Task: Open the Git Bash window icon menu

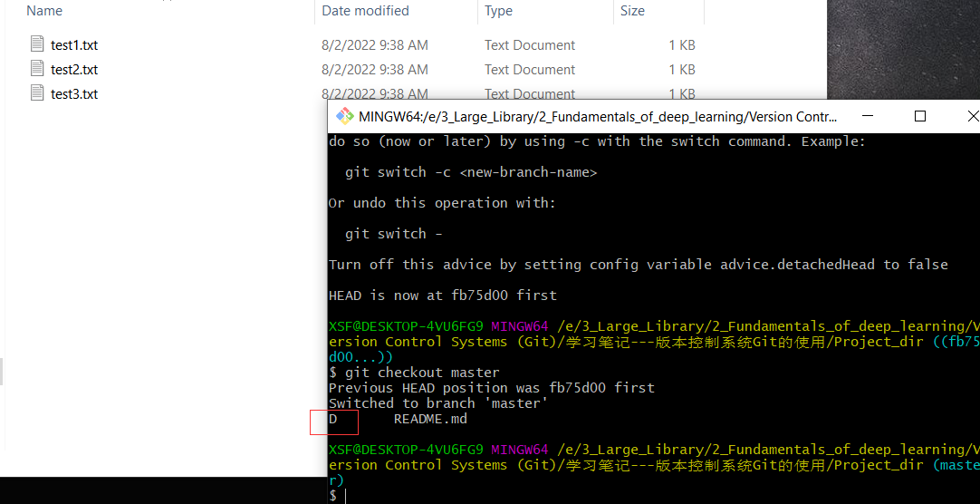Action: 344,116
